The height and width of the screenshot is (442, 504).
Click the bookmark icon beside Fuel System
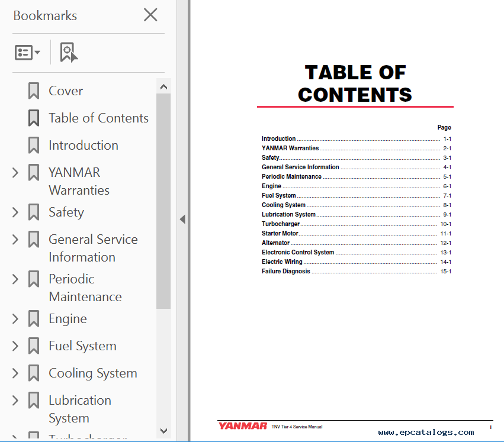click(34, 346)
